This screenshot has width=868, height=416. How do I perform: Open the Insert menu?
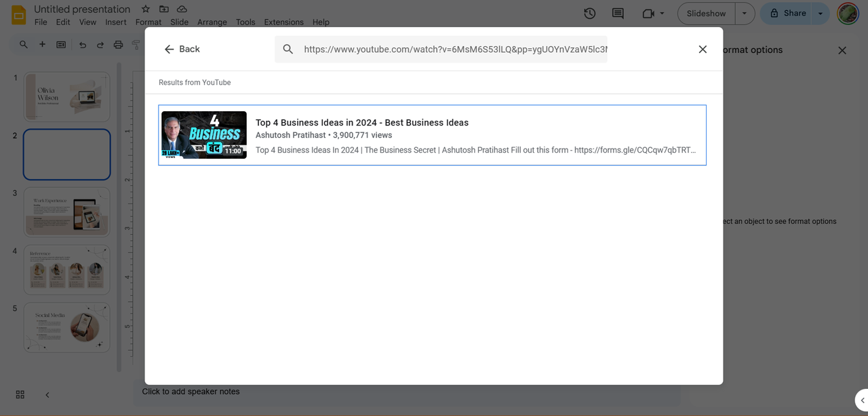[x=115, y=22]
